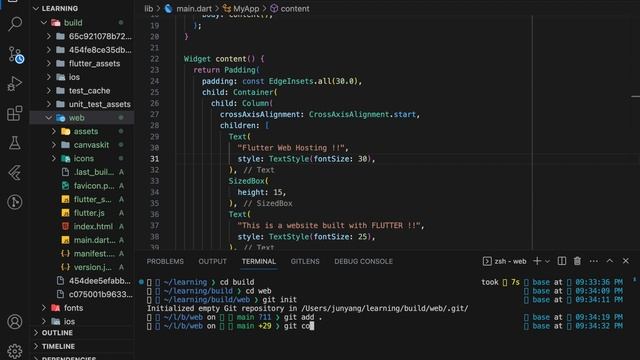
Task: Click main.dart in the breadcrumb
Action: click(193, 9)
